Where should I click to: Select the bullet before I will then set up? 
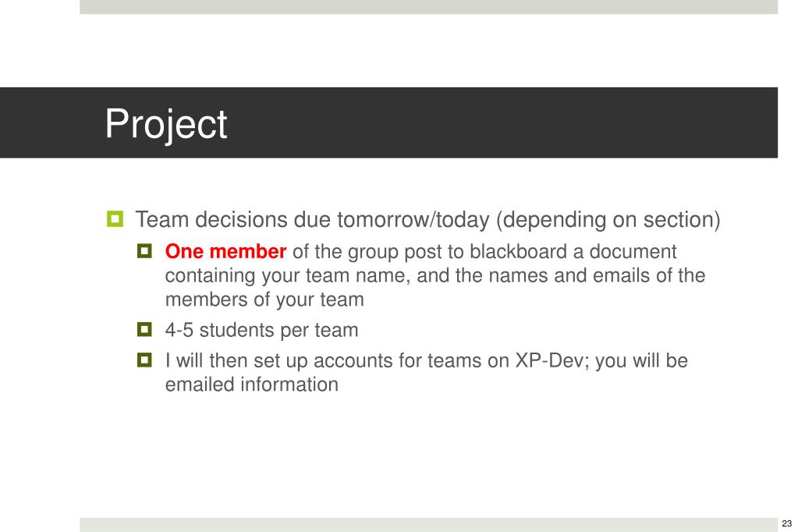(144, 360)
